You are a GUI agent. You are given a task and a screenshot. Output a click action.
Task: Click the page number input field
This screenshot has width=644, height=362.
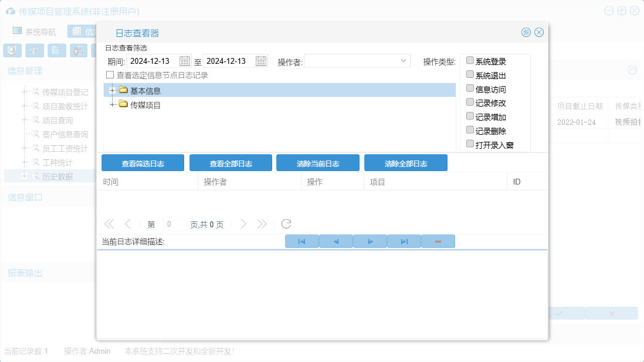174,224
